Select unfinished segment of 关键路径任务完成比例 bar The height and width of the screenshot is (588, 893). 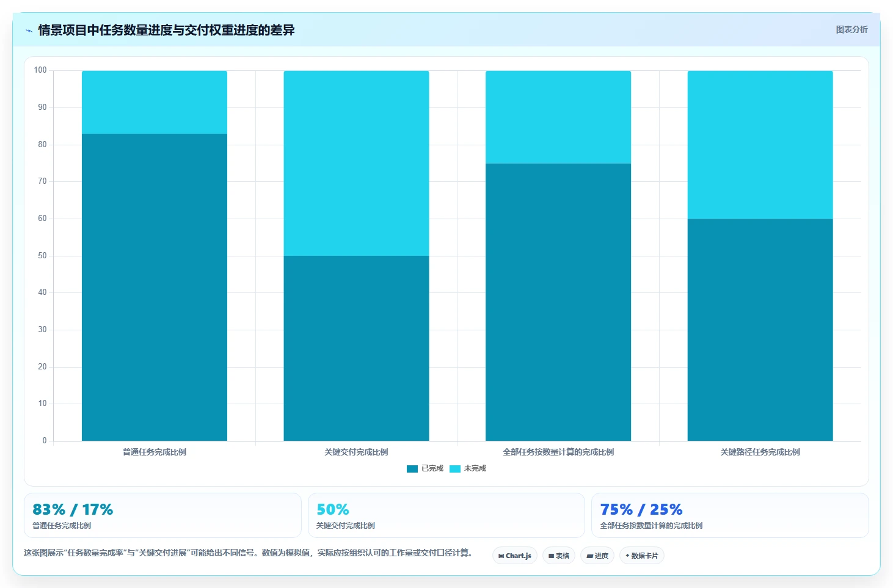pyautogui.click(x=760, y=145)
